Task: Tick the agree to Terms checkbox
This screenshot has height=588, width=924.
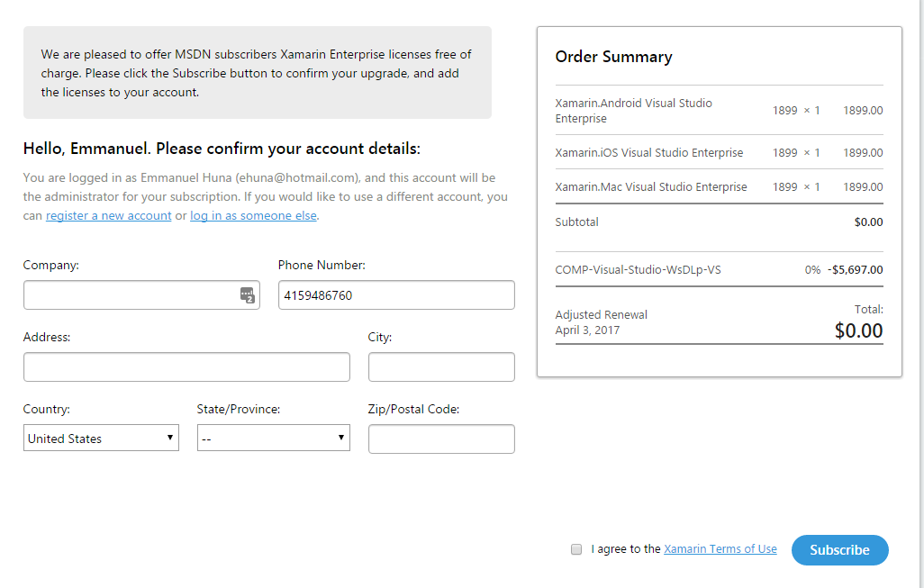Action: click(x=576, y=549)
